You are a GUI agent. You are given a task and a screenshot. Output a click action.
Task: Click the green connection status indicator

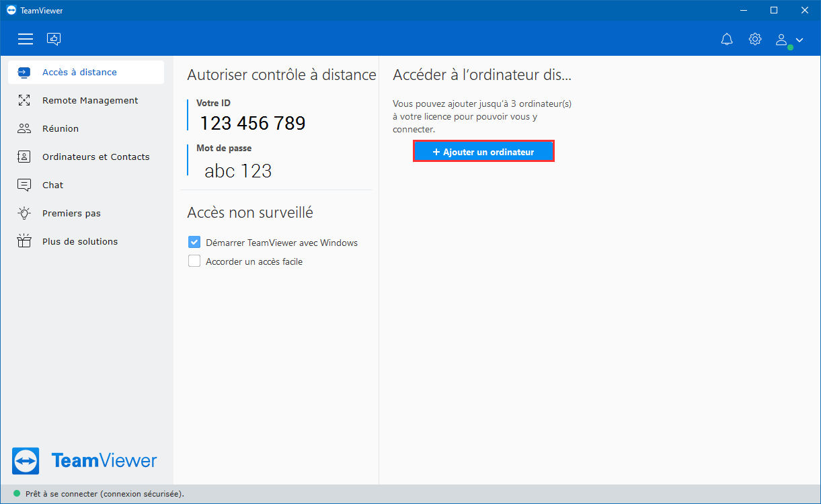(16, 493)
